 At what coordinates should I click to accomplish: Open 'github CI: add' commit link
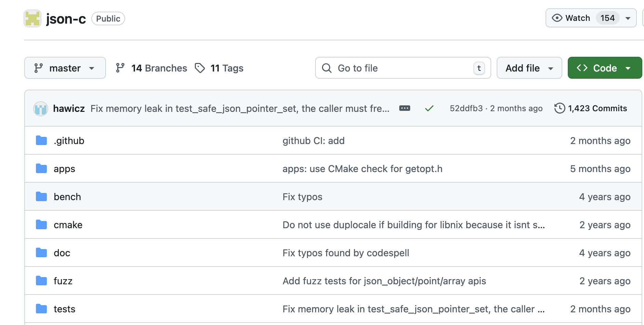pos(313,141)
